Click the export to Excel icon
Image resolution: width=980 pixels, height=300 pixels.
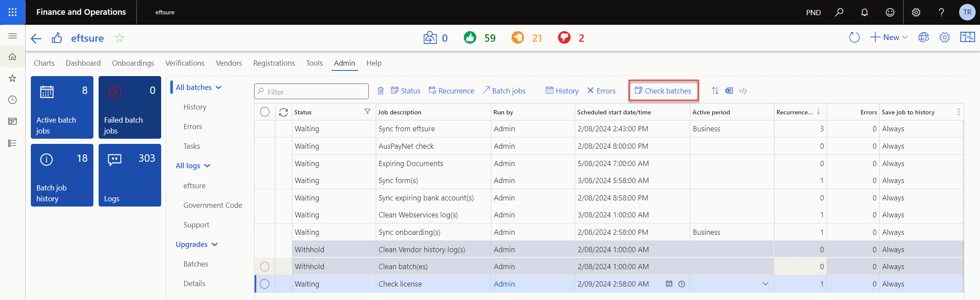pyautogui.click(x=729, y=90)
